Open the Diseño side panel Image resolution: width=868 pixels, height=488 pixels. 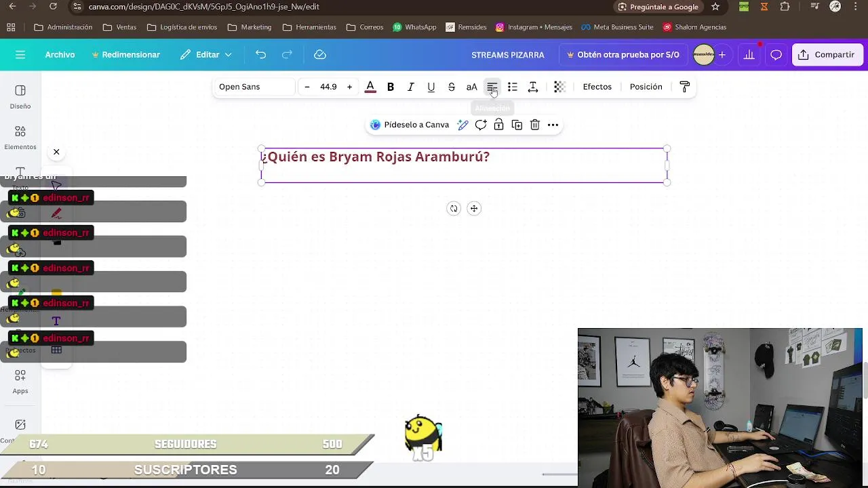(x=20, y=97)
